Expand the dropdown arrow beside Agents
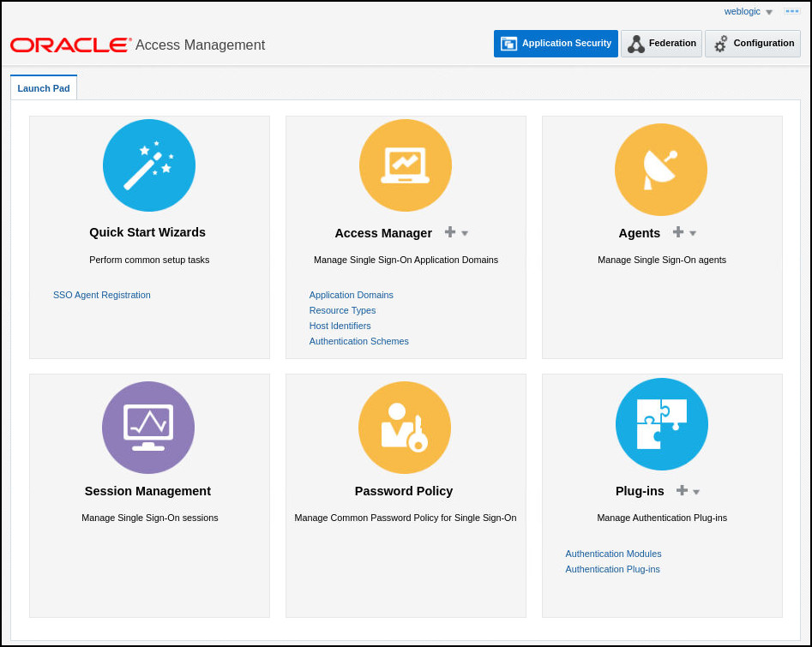 [693, 233]
